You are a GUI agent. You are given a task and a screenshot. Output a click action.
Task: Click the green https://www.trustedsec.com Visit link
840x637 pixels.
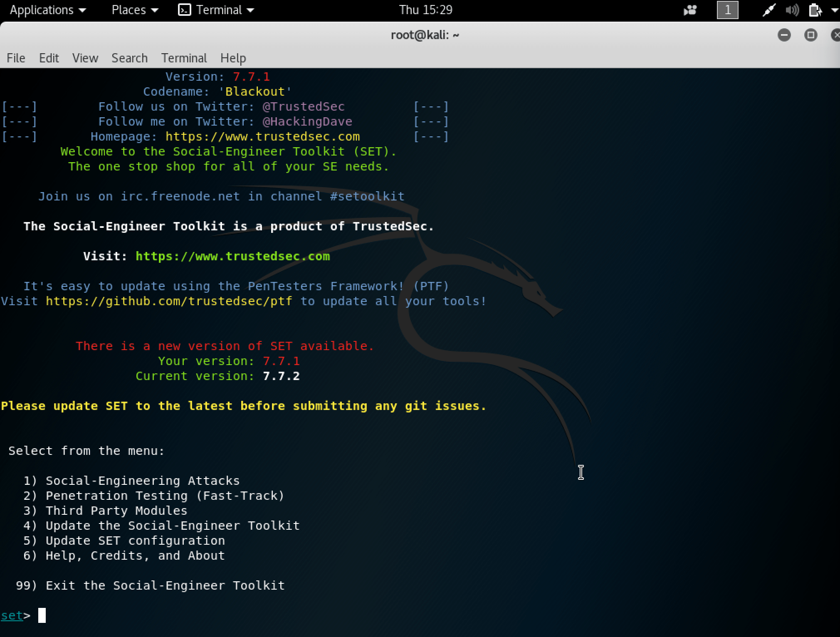click(x=232, y=256)
